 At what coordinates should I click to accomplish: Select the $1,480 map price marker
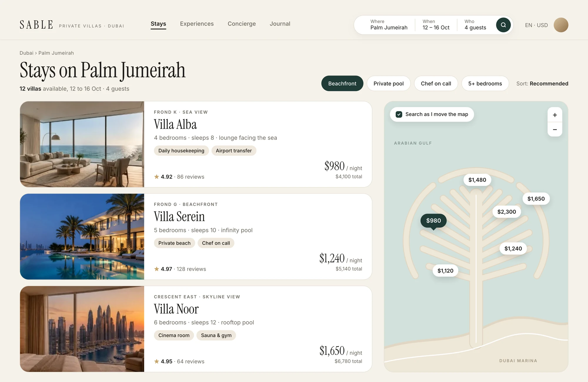(x=477, y=180)
